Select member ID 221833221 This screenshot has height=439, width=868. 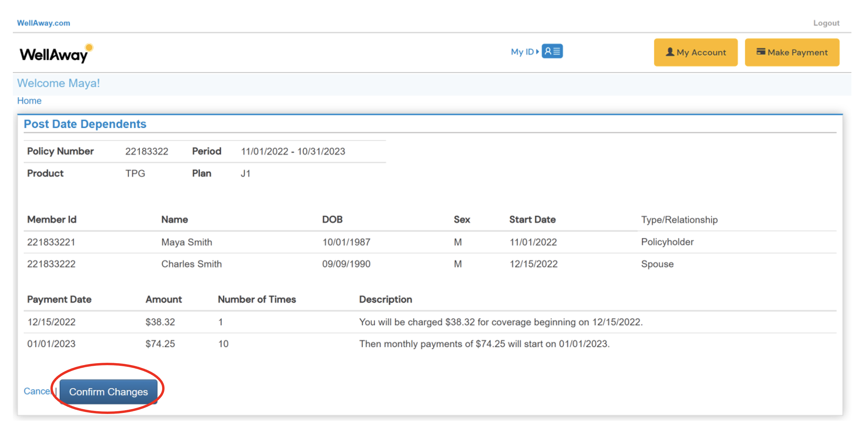[x=51, y=242]
